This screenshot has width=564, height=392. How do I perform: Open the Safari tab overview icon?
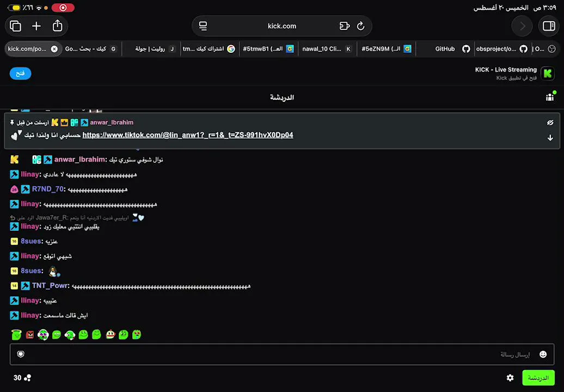coord(15,26)
